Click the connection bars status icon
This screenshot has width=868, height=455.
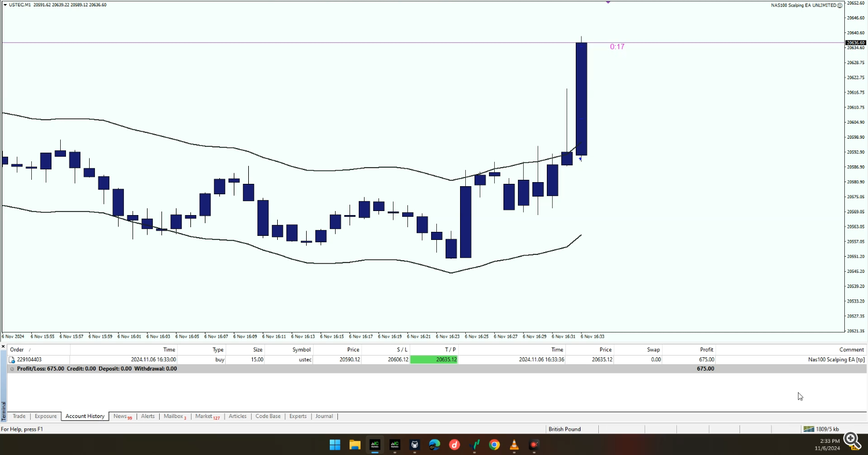tap(808, 429)
